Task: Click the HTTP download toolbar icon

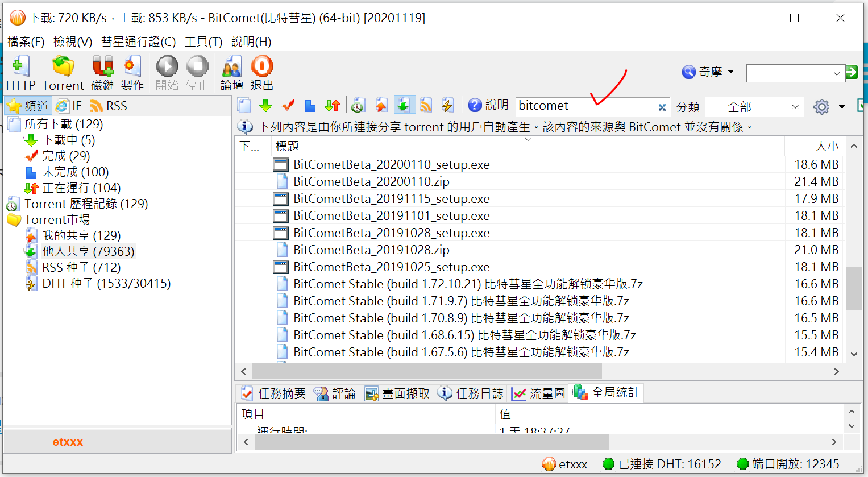Action: click(20, 73)
